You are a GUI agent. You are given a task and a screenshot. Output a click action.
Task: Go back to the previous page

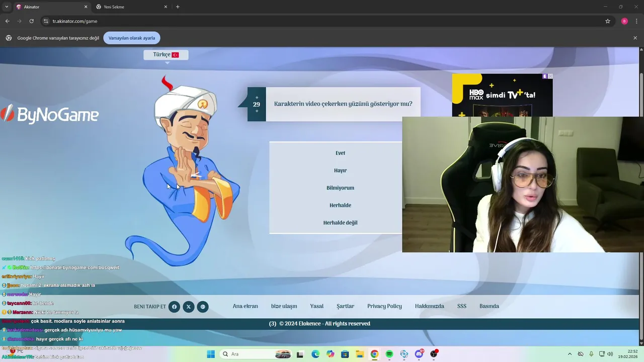7,21
